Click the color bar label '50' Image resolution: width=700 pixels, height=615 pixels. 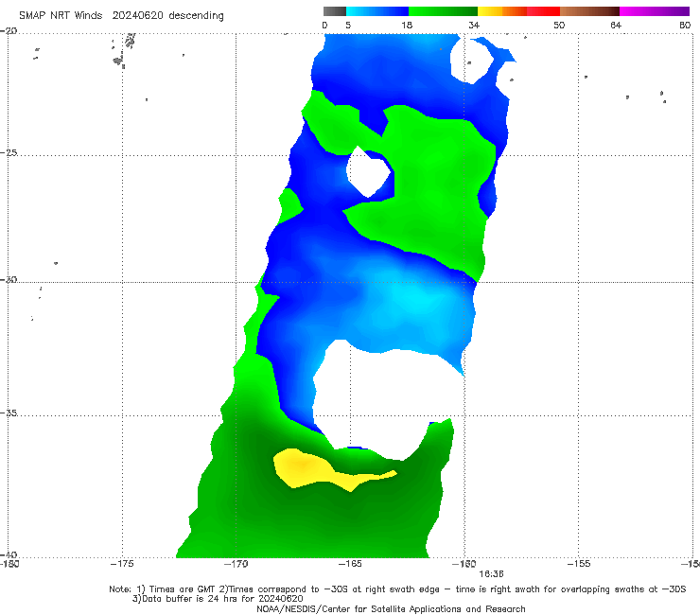pyautogui.click(x=559, y=25)
